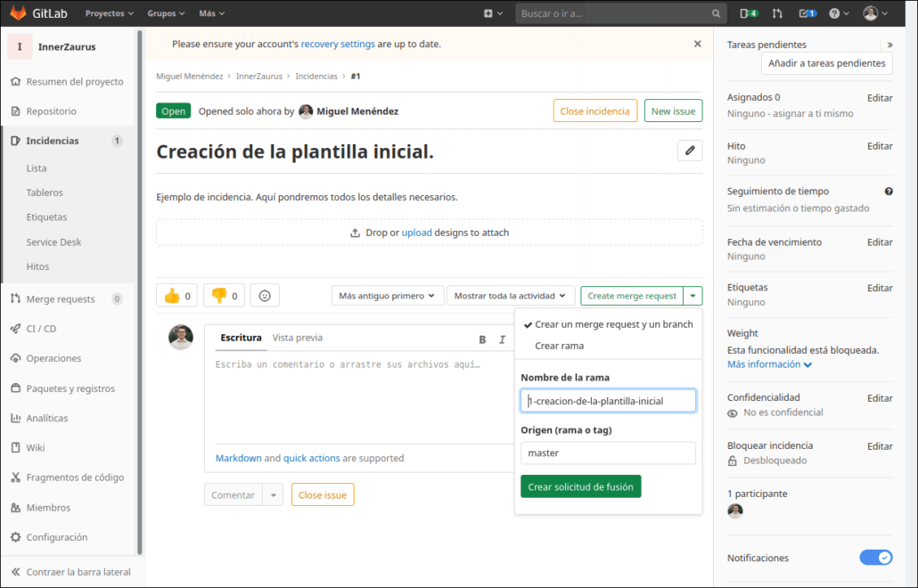
Task: Open Fragmentos de código section
Action: click(68, 478)
